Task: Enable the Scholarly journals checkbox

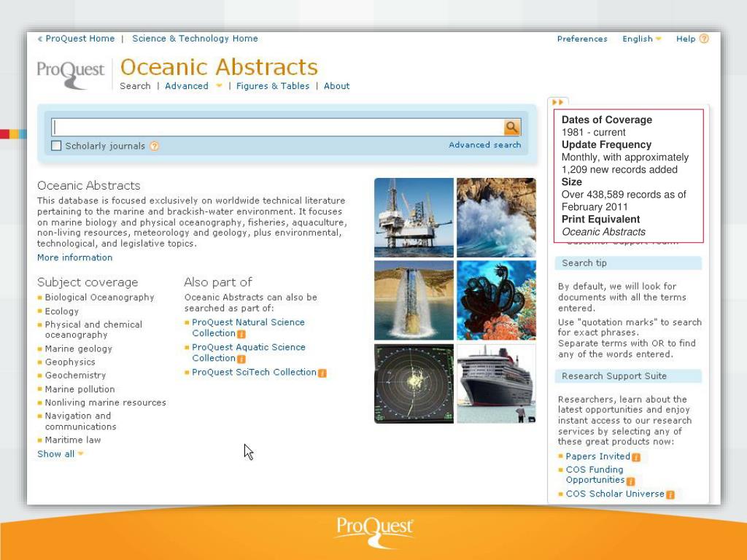Action: click(x=56, y=146)
